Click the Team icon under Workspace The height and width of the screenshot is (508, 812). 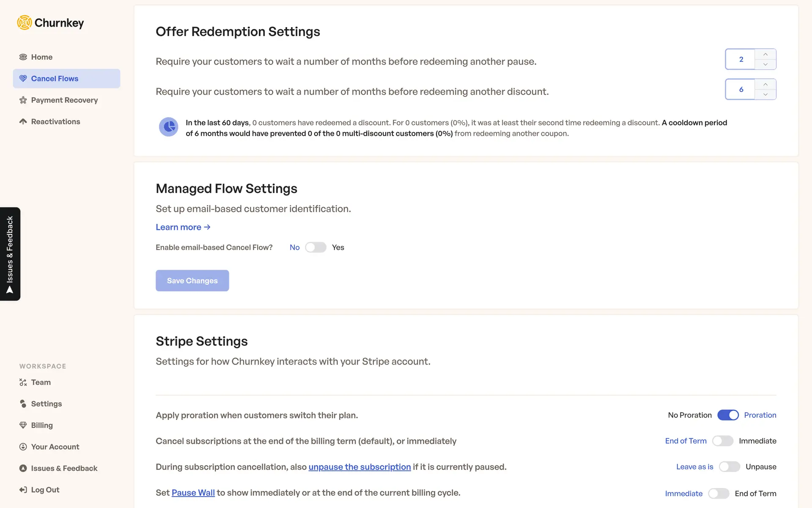coord(23,382)
